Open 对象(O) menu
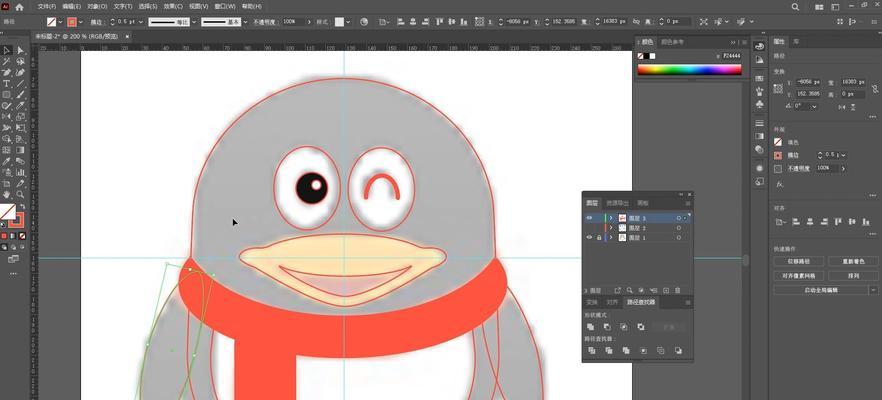 (x=97, y=7)
